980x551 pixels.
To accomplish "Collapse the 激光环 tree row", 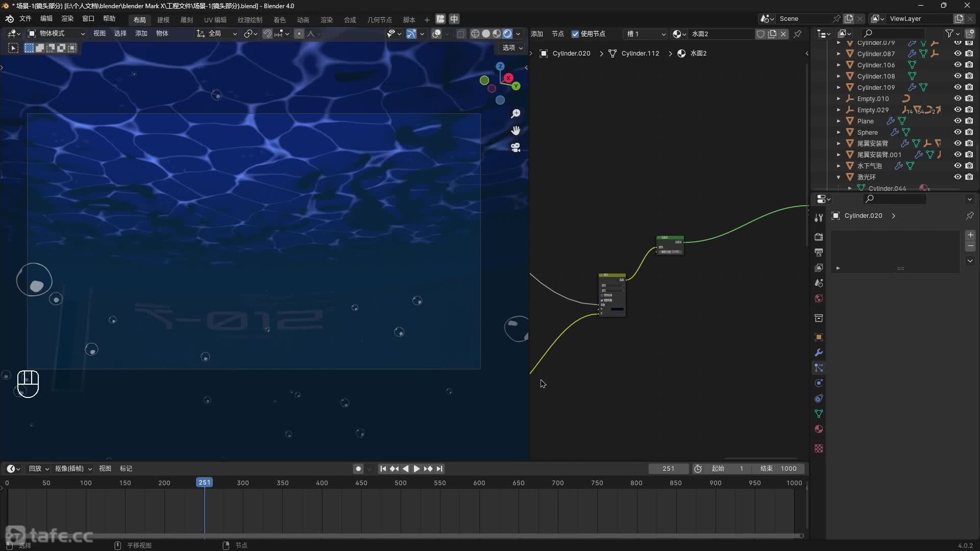I will coord(838,177).
